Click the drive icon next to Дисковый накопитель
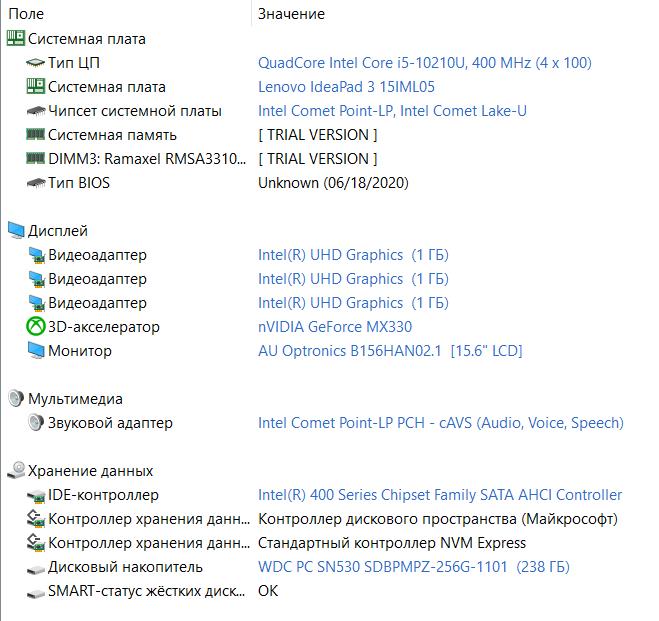Image resolution: width=659 pixels, height=621 pixels. 36,569
